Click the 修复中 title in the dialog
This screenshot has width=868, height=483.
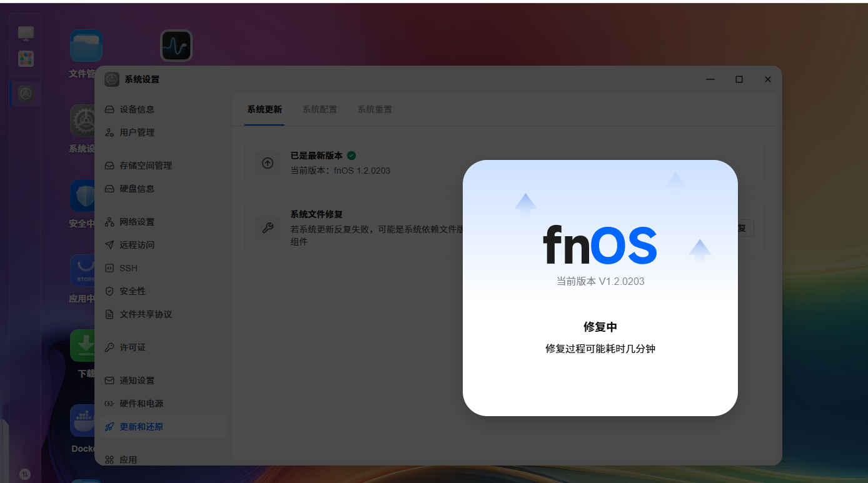coord(600,327)
